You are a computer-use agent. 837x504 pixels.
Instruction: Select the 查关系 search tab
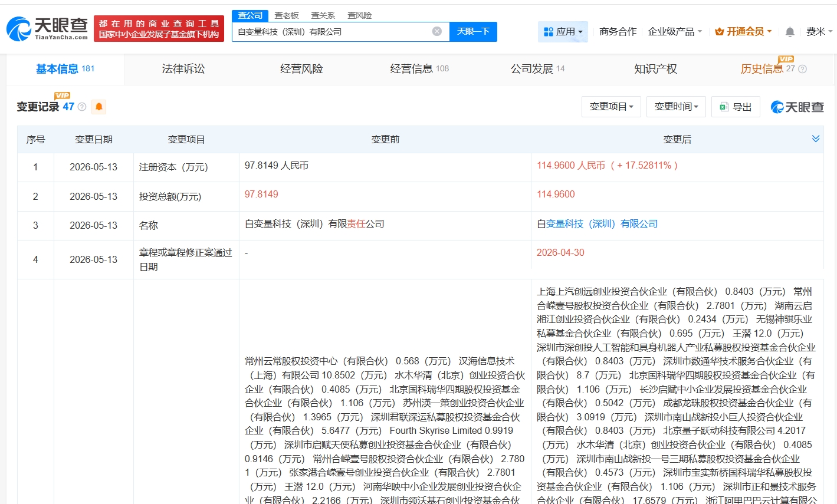tap(323, 15)
